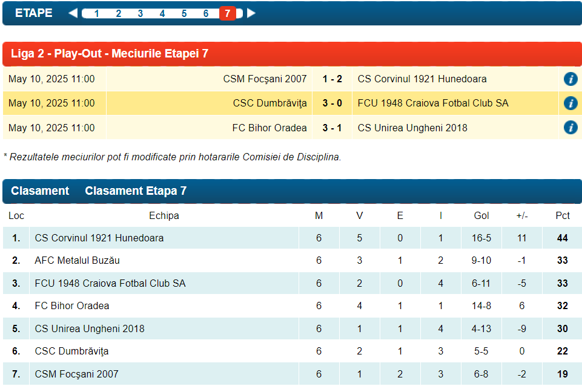Click the Pct column header

(x=562, y=216)
